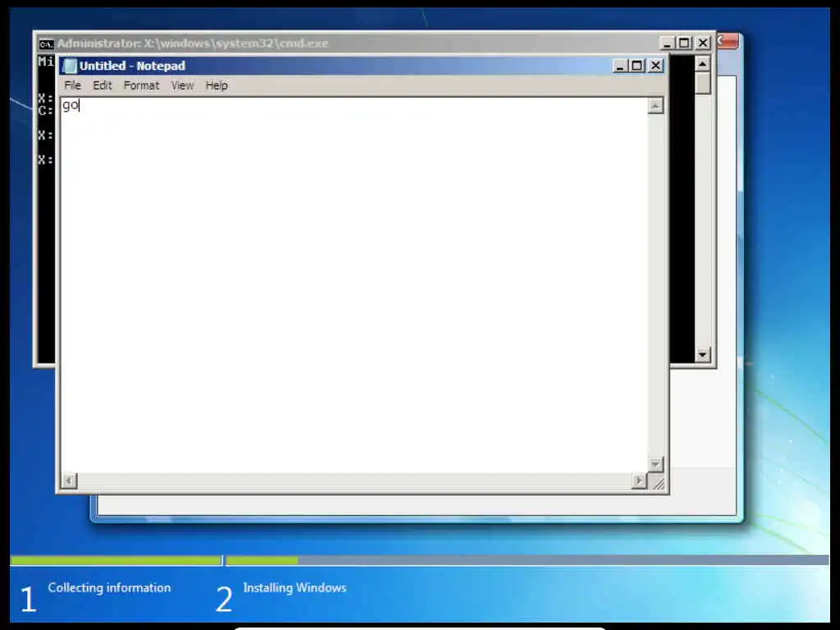This screenshot has width=840, height=630.
Task: Click the Untitled - Notepad title text
Action: [132, 66]
